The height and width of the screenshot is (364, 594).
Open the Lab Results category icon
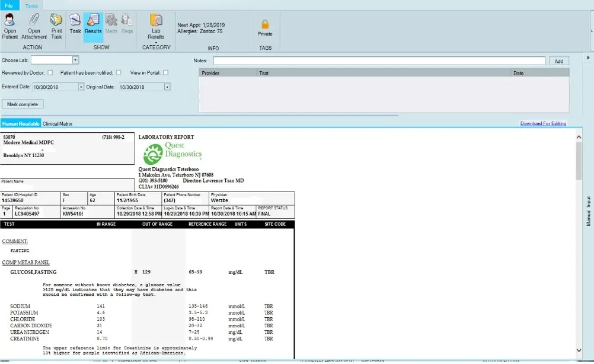(156, 27)
